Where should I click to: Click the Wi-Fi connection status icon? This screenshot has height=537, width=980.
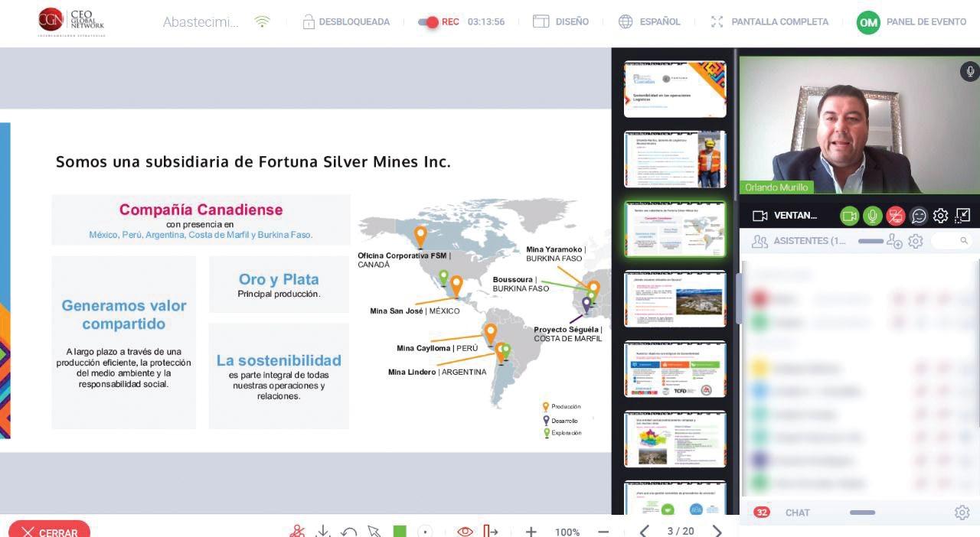pyautogui.click(x=263, y=22)
